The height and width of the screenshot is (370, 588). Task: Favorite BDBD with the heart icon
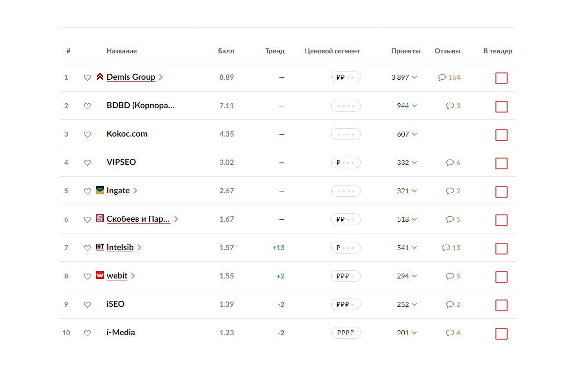87,106
